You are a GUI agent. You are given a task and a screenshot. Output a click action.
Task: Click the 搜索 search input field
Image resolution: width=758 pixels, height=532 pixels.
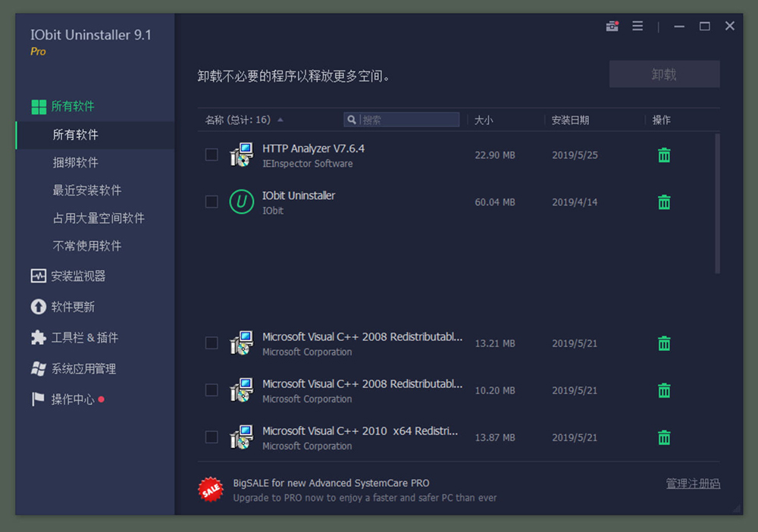(408, 120)
